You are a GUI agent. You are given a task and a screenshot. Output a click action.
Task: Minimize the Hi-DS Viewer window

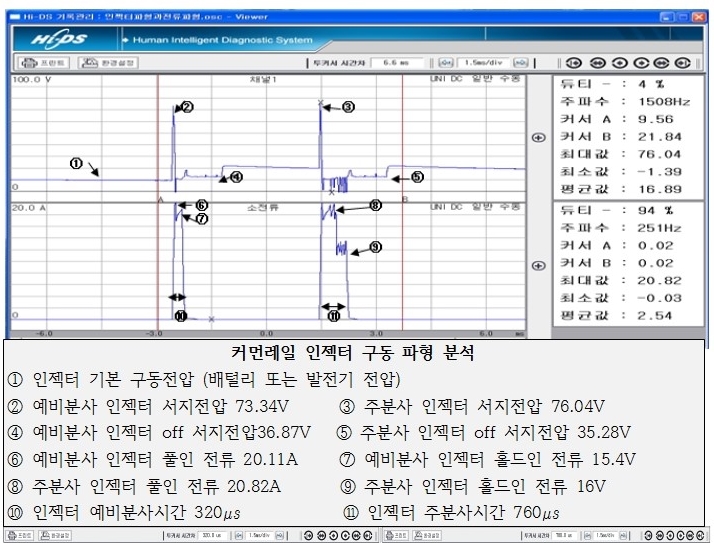click(x=667, y=17)
